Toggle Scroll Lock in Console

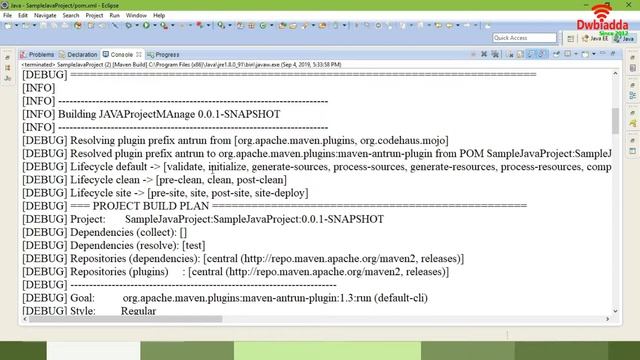520,54
